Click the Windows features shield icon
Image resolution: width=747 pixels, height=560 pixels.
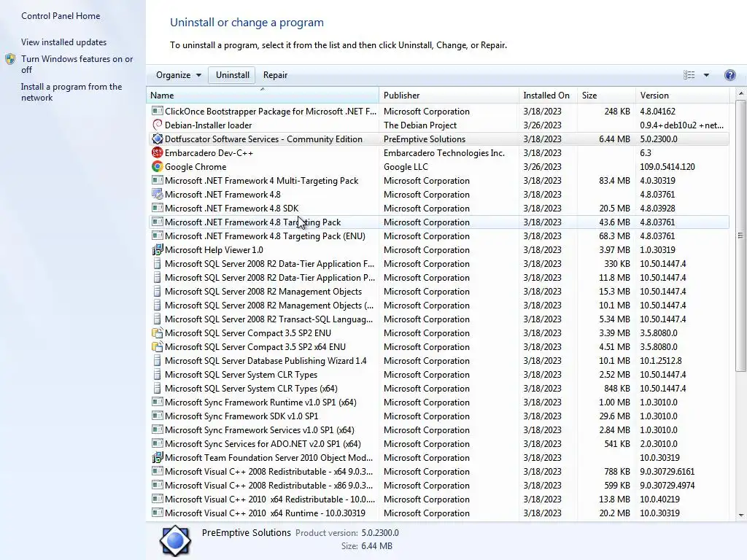(x=10, y=60)
